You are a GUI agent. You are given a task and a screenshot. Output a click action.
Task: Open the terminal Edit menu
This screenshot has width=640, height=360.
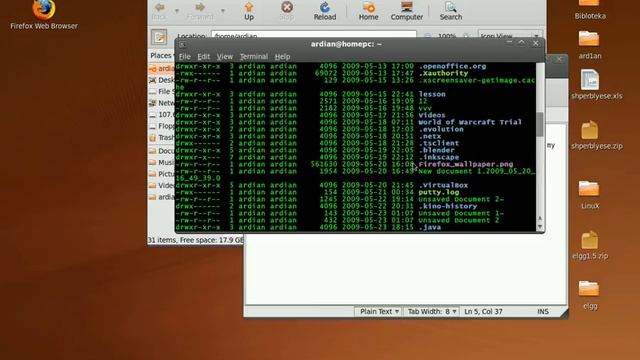(x=204, y=57)
